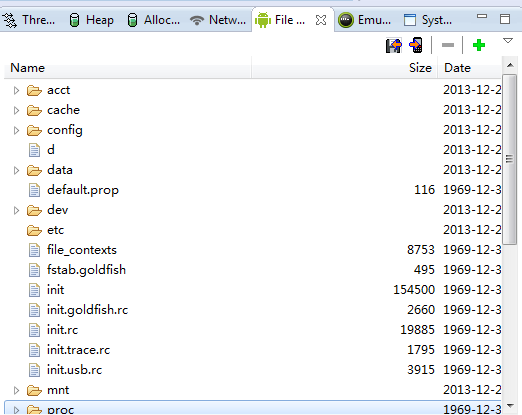Screen dimensions: 522x415
Task: Select the default.prop file icon
Action: (34, 190)
